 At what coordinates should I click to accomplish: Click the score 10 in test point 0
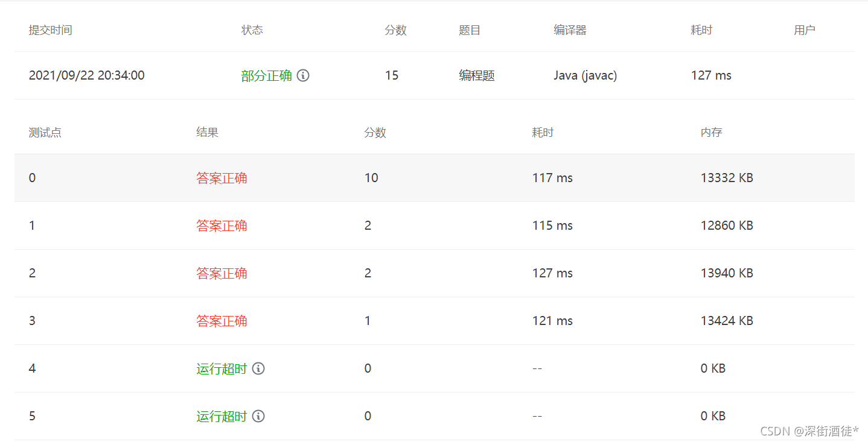(371, 178)
